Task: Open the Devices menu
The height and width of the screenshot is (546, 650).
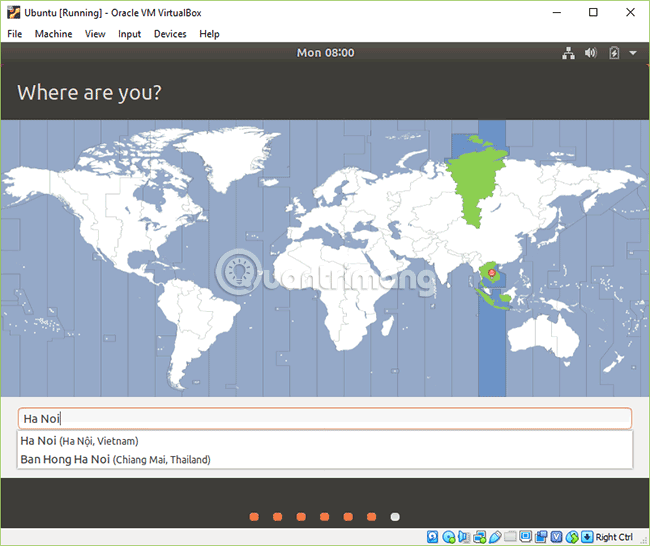Action: [170, 34]
